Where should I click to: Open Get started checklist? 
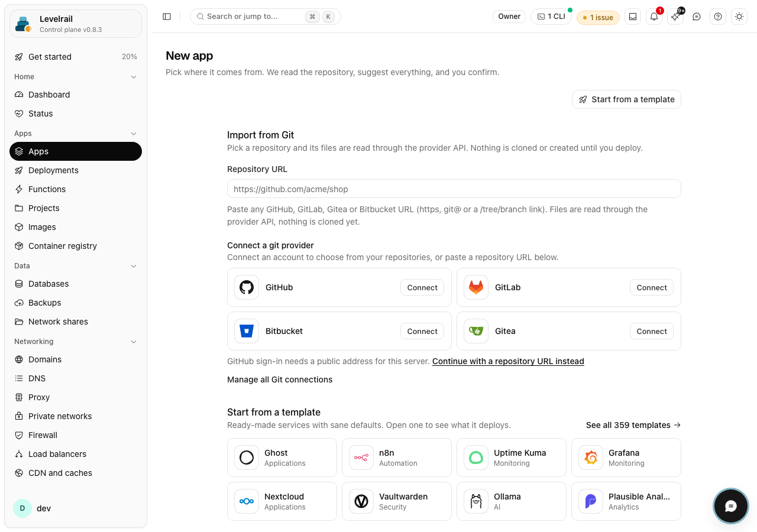[x=76, y=57]
